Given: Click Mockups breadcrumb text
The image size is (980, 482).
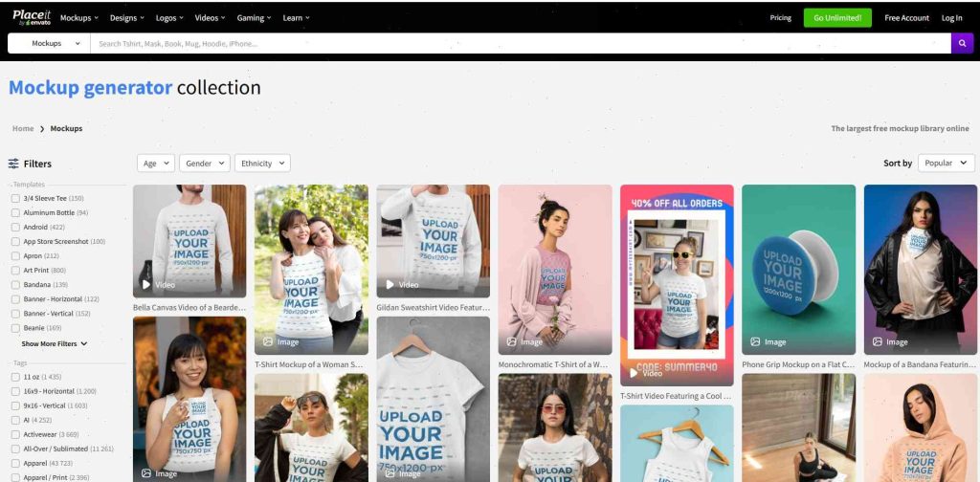Looking at the screenshot, I should (x=66, y=128).
